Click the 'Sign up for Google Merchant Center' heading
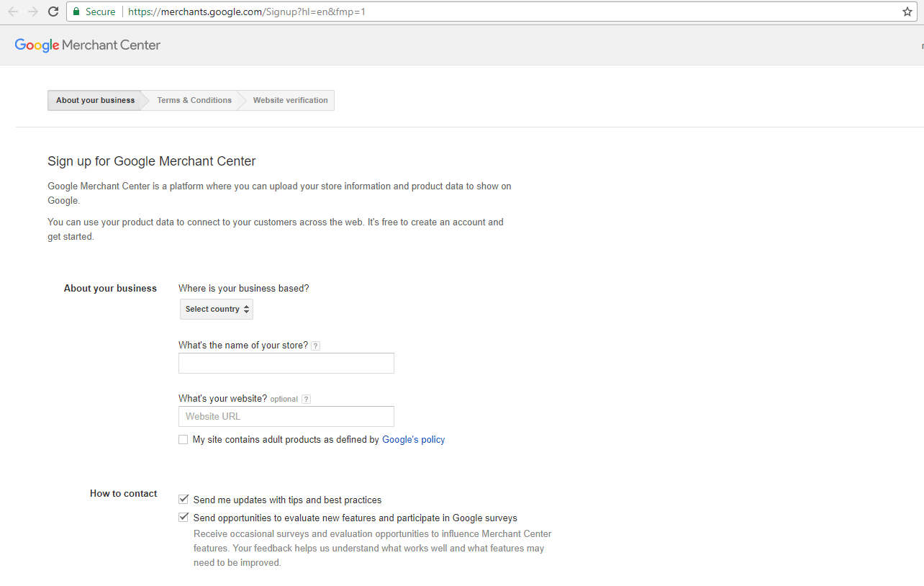Image resolution: width=924 pixels, height=586 pixels. point(152,161)
